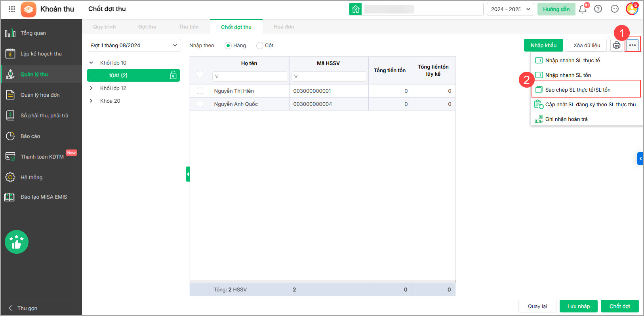Open Thanh toán KDTM in sidebar
Screen dimensions: 644x316
(x=41, y=157)
